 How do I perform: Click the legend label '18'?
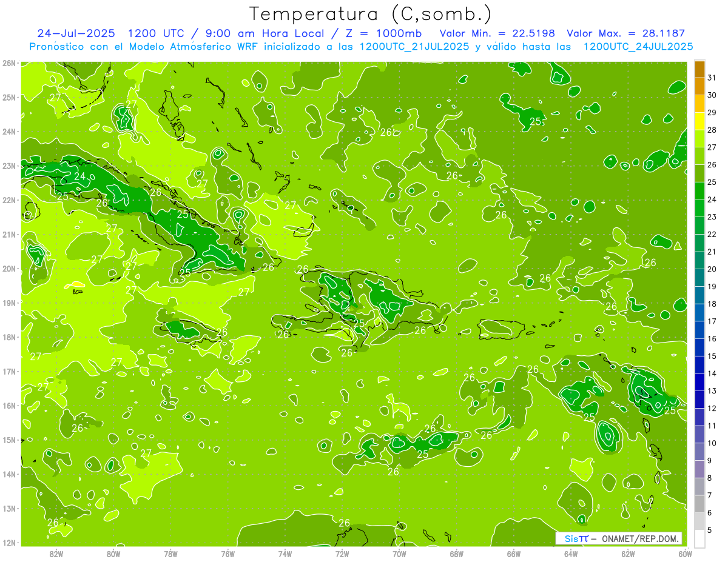pyautogui.click(x=712, y=304)
